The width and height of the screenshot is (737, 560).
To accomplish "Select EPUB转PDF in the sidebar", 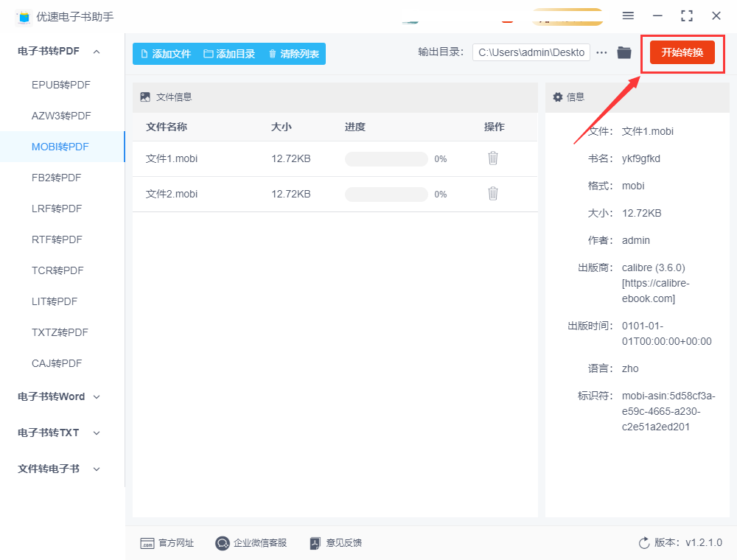I will (61, 85).
